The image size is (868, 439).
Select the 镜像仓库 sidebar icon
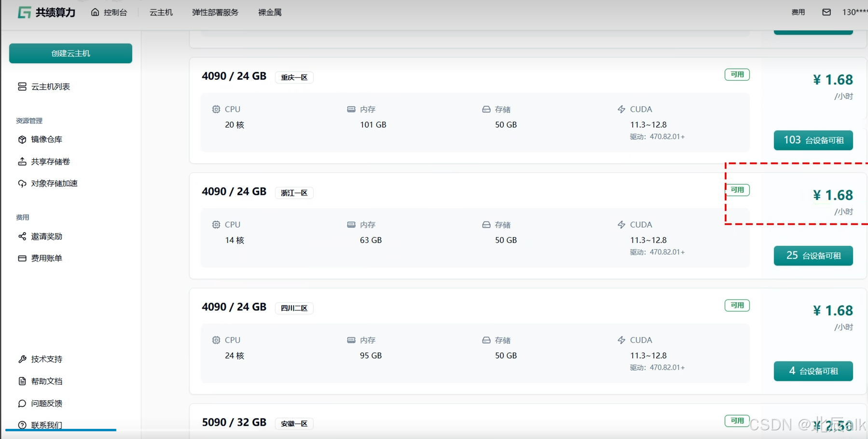(22, 139)
